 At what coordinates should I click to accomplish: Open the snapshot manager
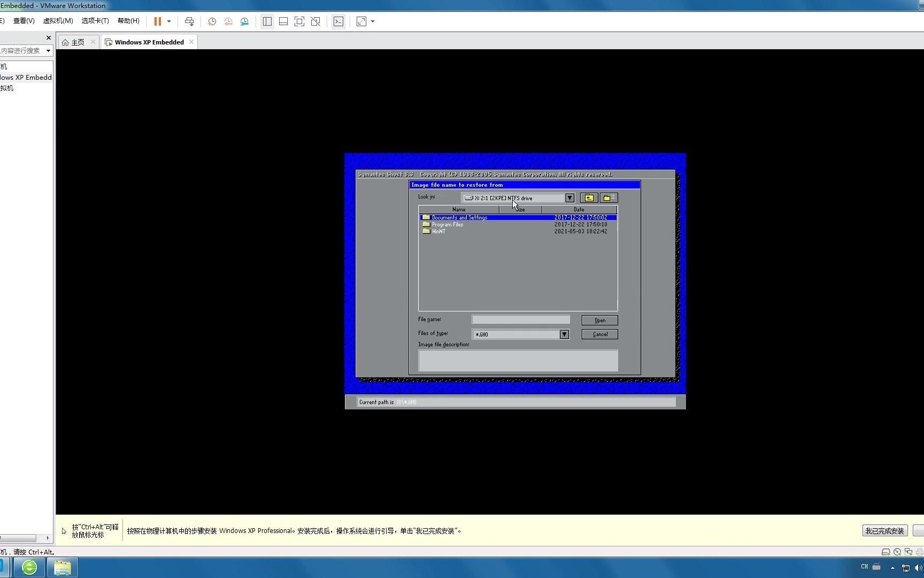[x=244, y=21]
